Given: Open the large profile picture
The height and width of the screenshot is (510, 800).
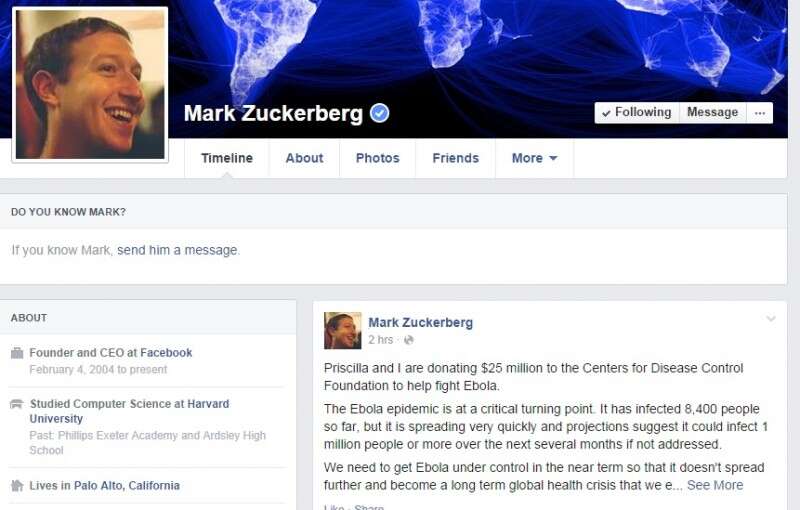Looking at the screenshot, I should click(x=90, y=85).
